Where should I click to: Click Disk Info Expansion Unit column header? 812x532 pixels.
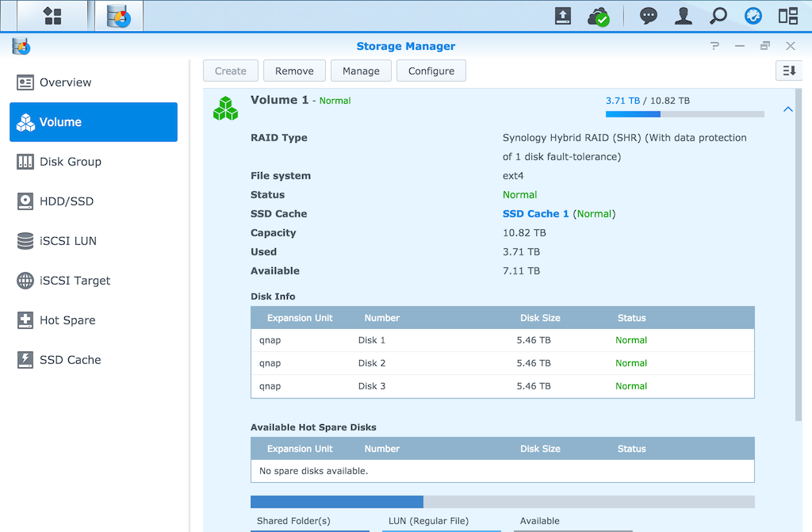coord(299,318)
